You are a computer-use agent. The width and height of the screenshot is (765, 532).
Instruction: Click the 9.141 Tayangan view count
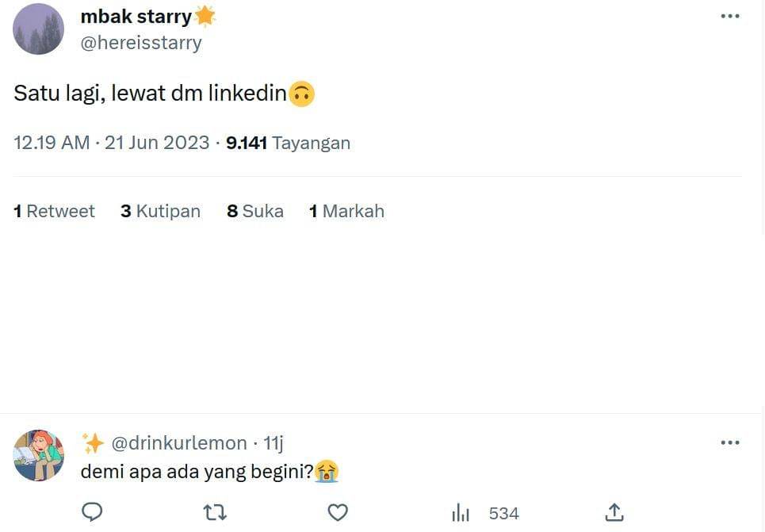point(288,143)
